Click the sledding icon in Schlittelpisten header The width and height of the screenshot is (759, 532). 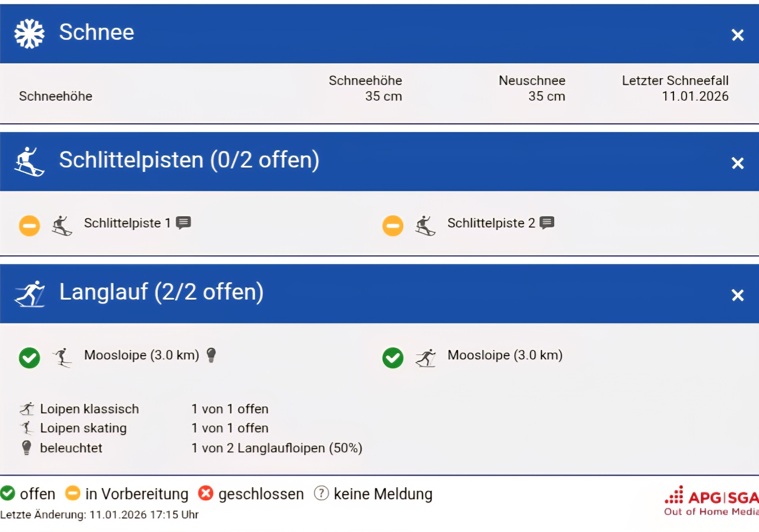29,162
